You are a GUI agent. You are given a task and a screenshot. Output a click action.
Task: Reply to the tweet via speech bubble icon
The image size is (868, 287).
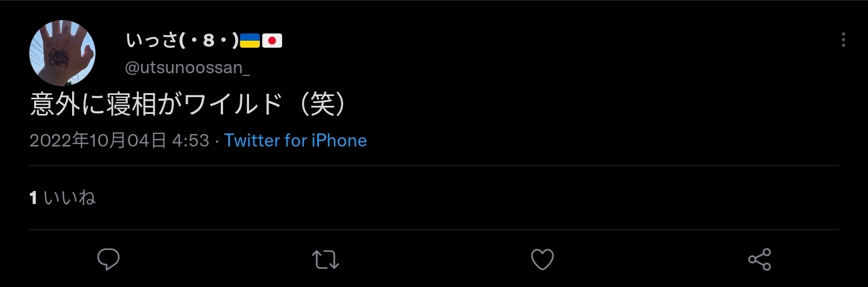click(108, 259)
